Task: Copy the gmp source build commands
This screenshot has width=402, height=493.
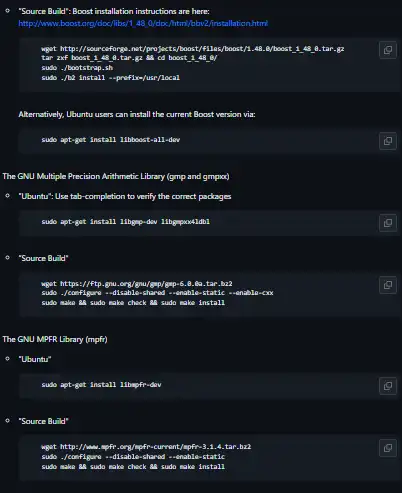Action: pyautogui.click(x=388, y=285)
